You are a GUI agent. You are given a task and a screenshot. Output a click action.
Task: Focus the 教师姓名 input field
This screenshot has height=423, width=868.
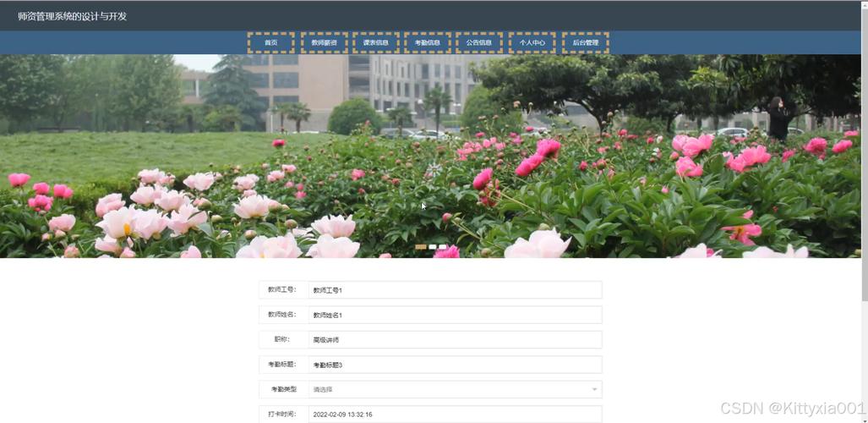[x=455, y=315]
